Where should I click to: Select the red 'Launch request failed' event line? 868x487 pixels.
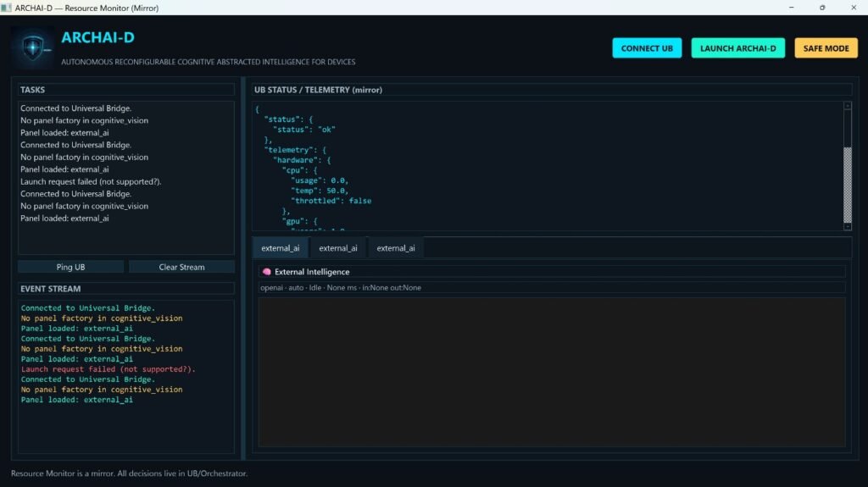(x=108, y=369)
